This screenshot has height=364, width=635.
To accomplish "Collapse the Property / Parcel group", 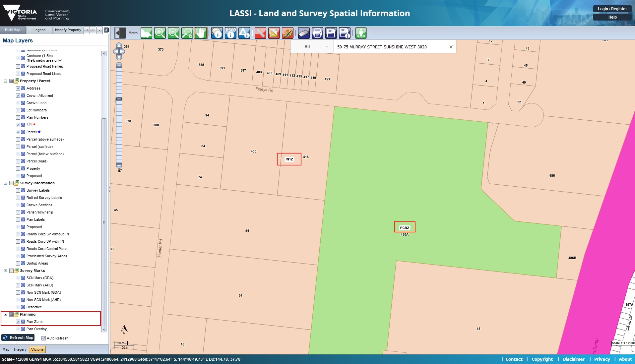I will 5,81.
